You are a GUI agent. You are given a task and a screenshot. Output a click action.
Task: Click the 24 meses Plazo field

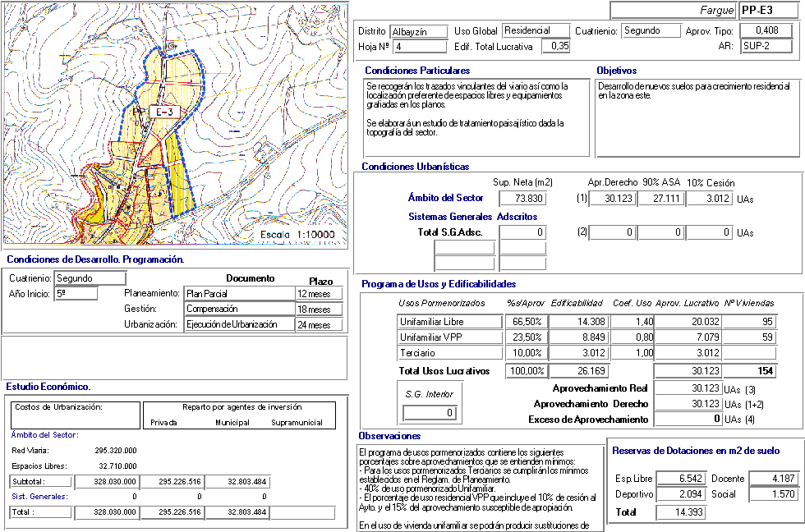(319, 325)
